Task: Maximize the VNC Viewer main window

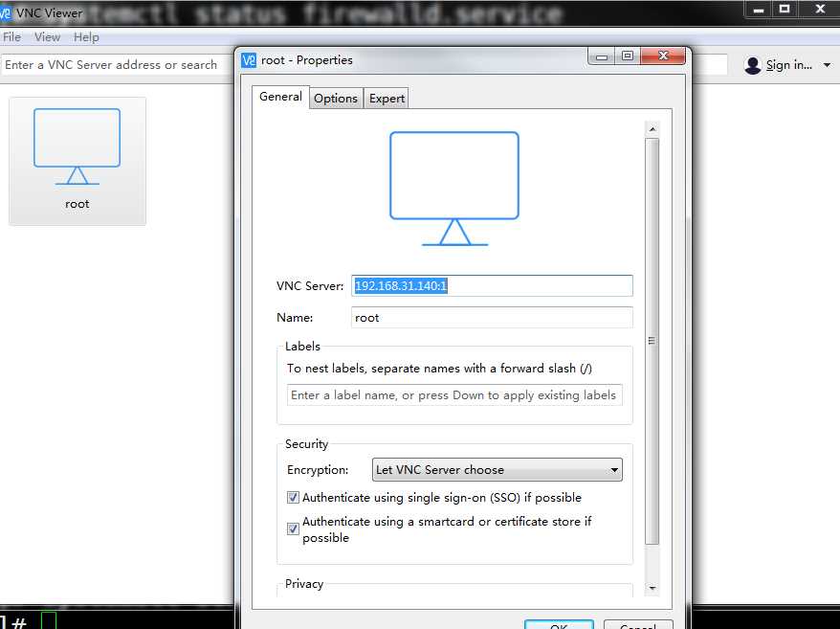Action: pyautogui.click(x=785, y=10)
